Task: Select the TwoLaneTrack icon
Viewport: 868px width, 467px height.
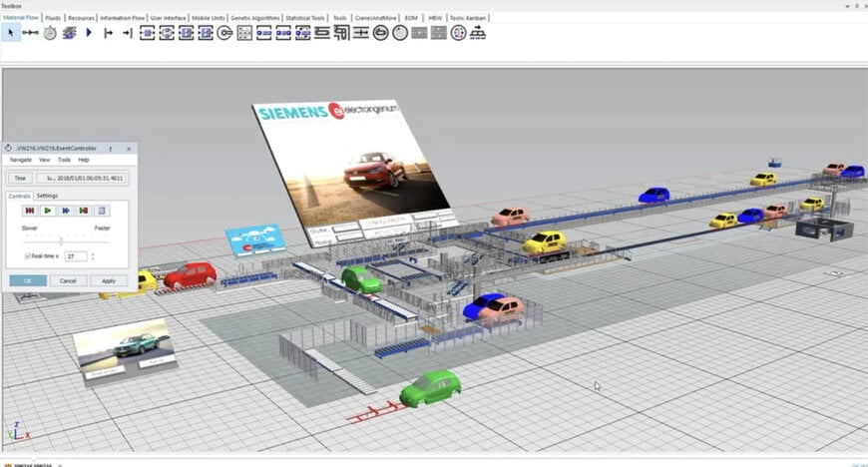Action: point(438,33)
